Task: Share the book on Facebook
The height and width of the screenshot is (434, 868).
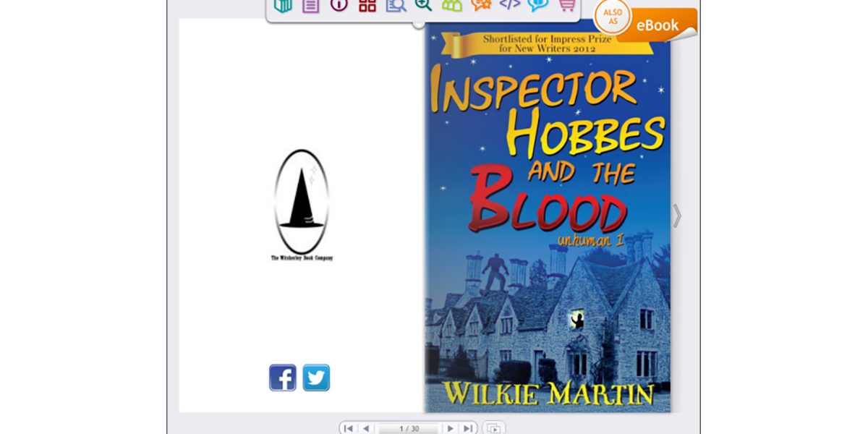Action: point(283,378)
